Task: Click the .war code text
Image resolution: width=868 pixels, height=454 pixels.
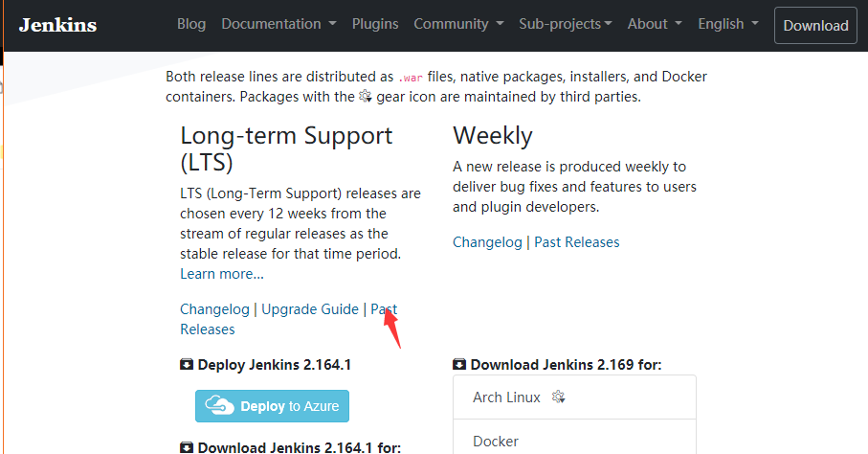Action: point(411,77)
